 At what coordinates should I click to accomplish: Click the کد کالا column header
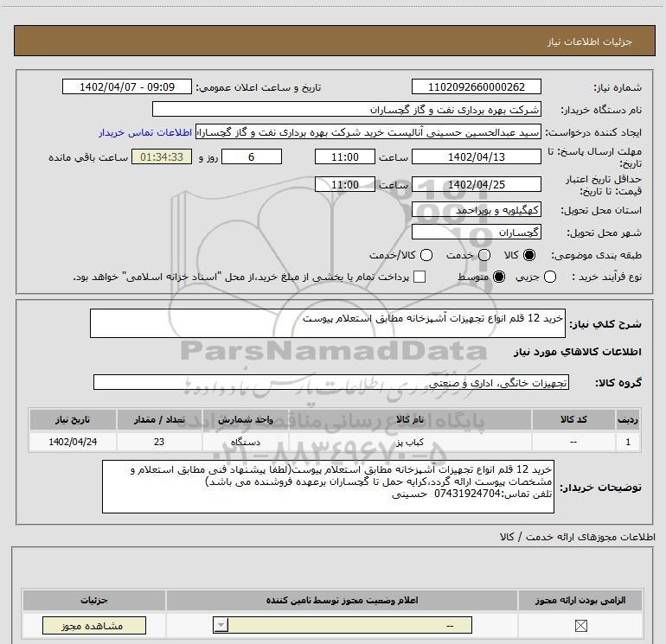pos(573,419)
